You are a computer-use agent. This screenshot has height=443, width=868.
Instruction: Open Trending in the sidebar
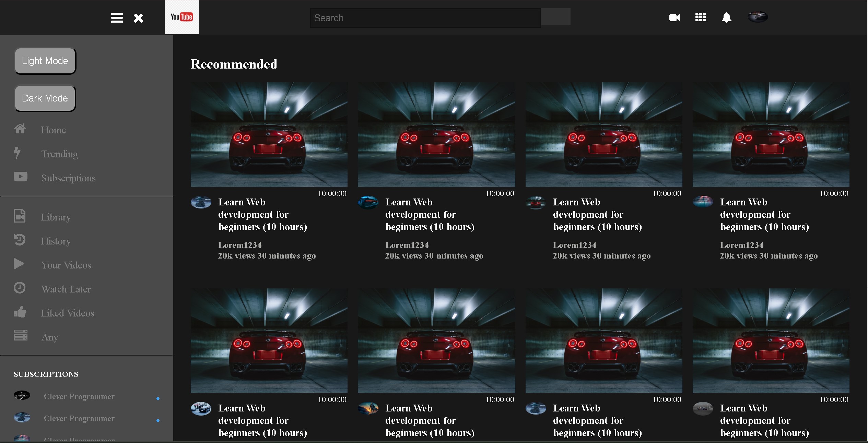[x=60, y=154]
